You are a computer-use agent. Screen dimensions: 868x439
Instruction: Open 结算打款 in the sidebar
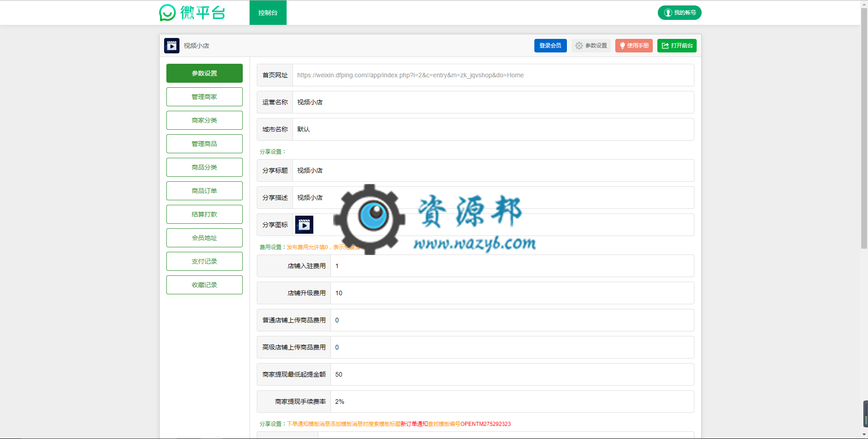pyautogui.click(x=204, y=214)
